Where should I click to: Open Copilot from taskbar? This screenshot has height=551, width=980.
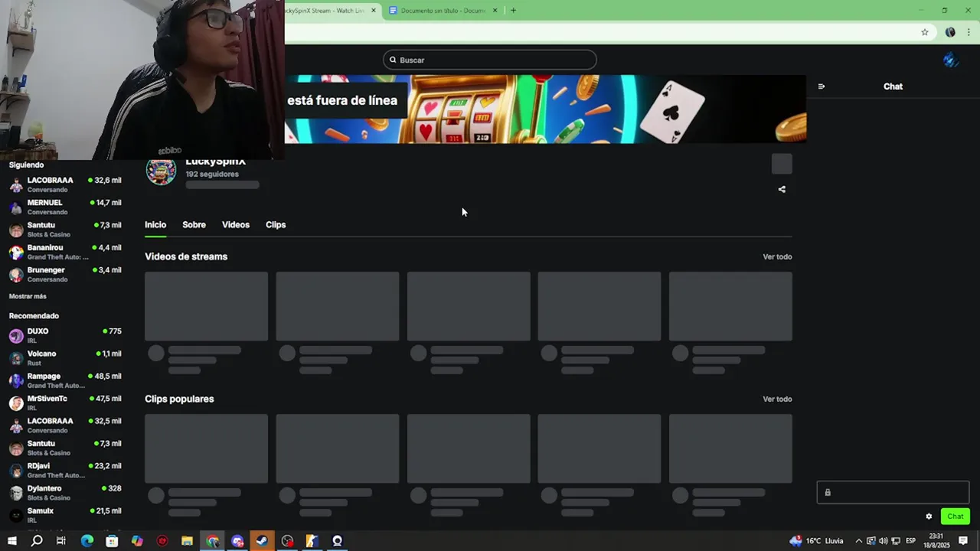click(x=137, y=541)
